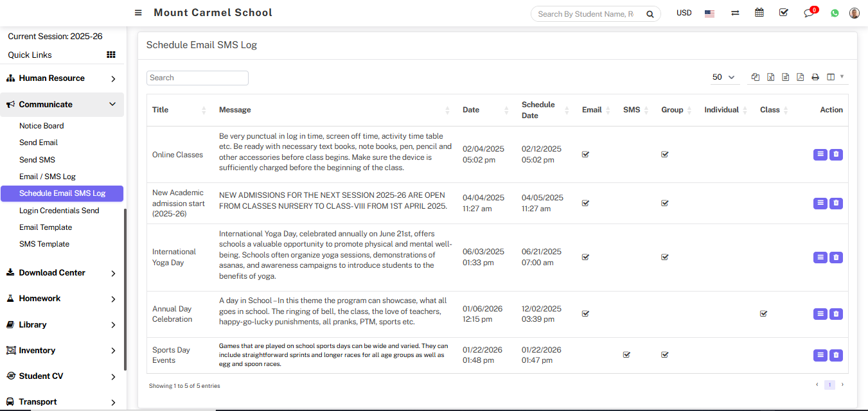The width and height of the screenshot is (868, 411).
Task: Toggle Email checkbox for Online Classes row
Action: 585,154
